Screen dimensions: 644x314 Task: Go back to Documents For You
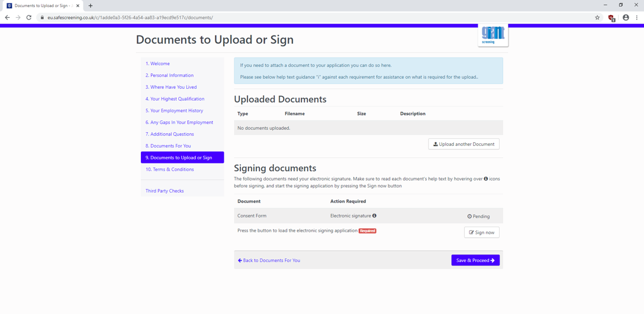coord(269,260)
